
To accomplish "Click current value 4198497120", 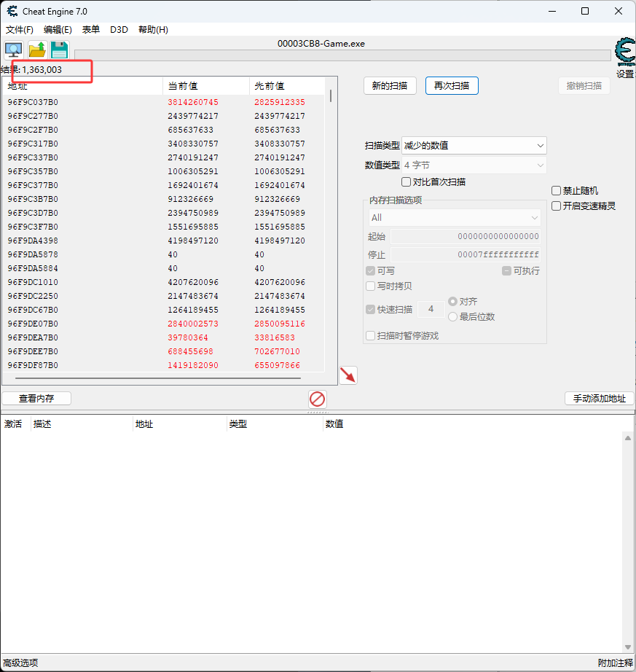I will 193,241.
